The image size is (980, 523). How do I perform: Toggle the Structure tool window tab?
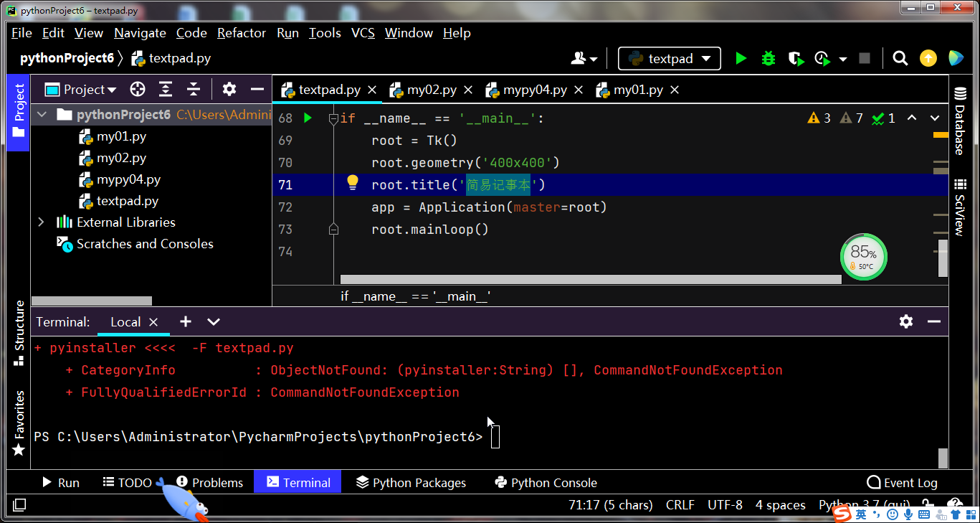[x=19, y=334]
